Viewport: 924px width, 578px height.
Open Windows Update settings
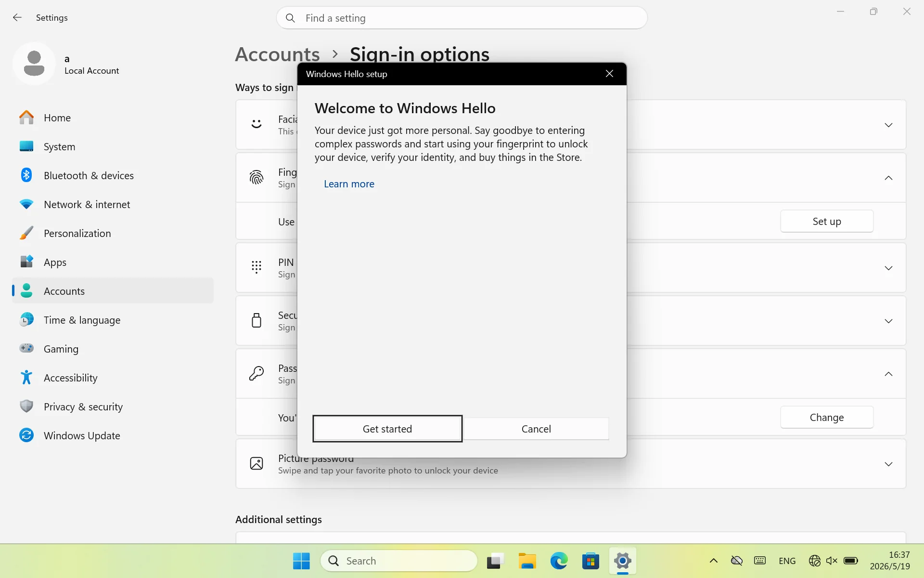point(113,435)
